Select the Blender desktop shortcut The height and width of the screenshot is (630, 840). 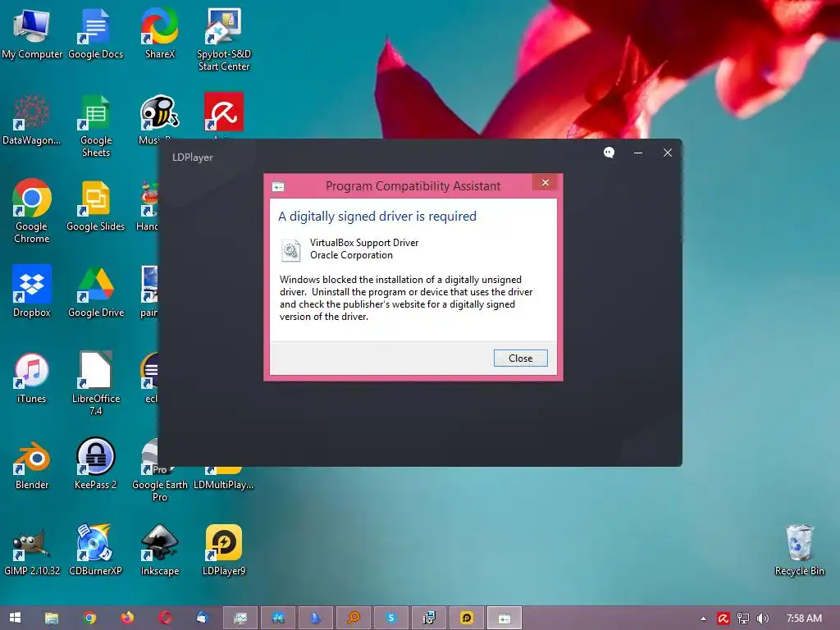[x=32, y=464]
